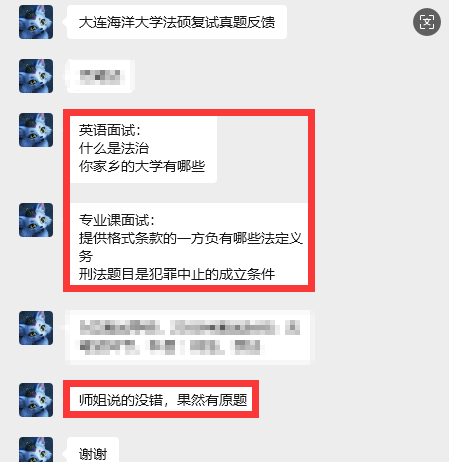
Task: Select the two-line blurred message bubble
Action: coord(188,337)
